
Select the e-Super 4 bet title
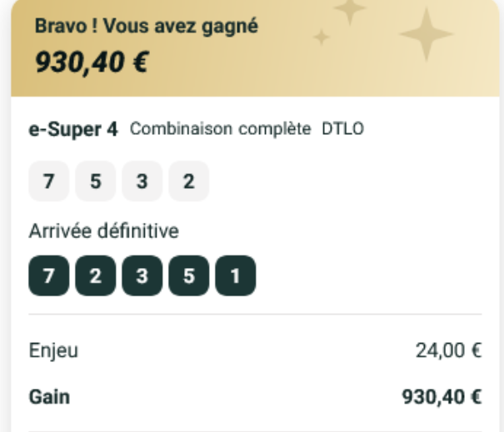73,129
